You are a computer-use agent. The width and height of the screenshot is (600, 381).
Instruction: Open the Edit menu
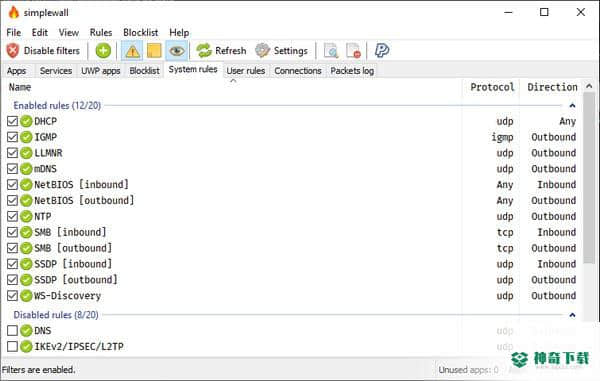[40, 33]
